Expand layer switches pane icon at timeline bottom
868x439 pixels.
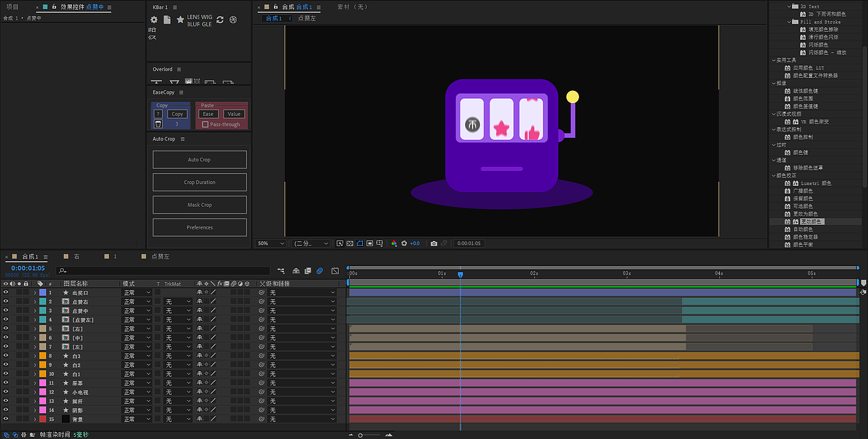7,434
